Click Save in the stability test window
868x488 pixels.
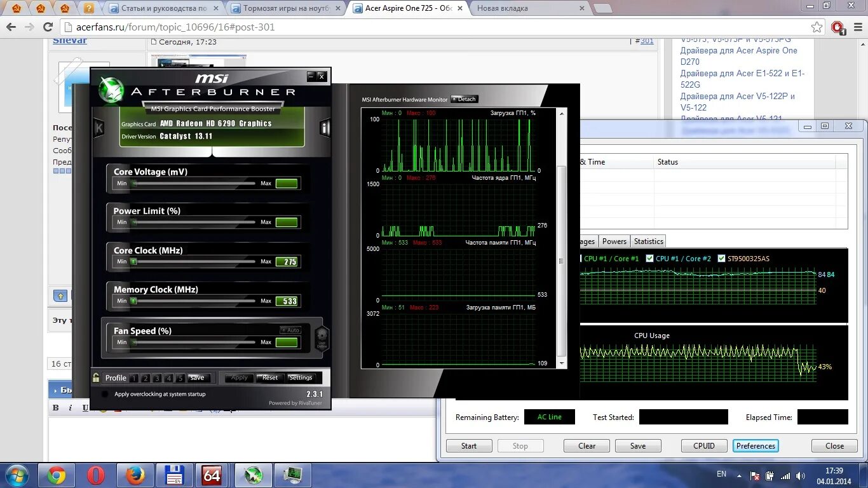click(x=638, y=446)
